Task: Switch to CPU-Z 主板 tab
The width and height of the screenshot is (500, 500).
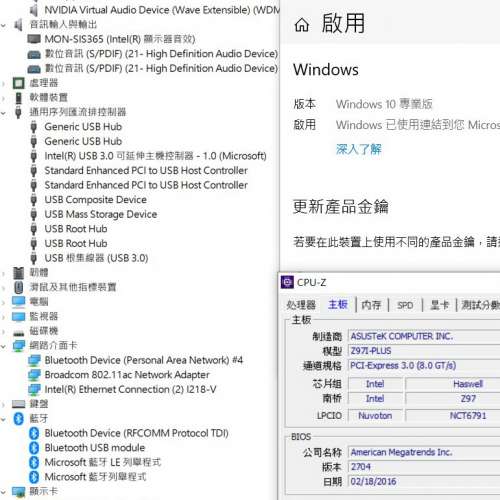Action: point(338,304)
